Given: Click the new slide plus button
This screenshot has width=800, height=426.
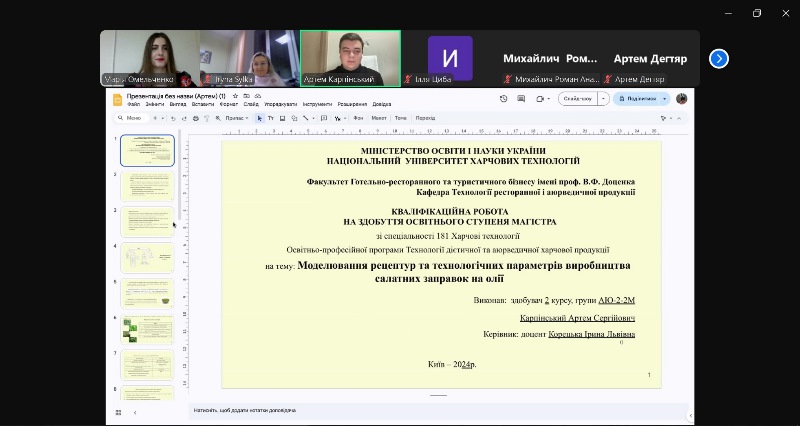Looking at the screenshot, I should 155,118.
